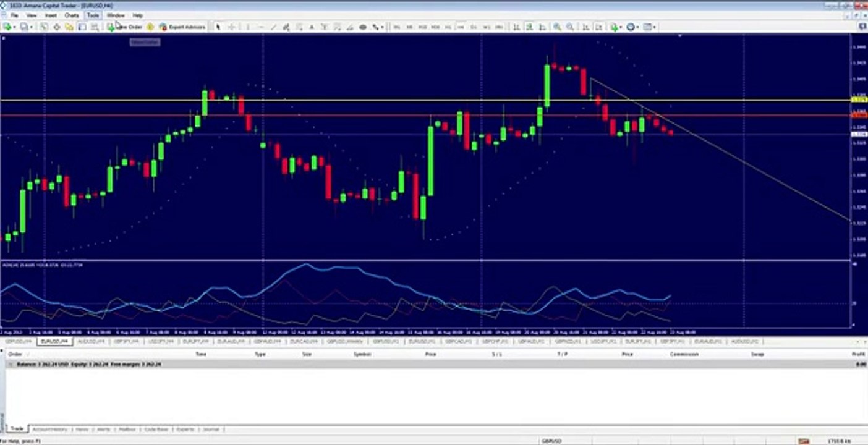Switch chart to H4 timeframe
Viewport: 868px width, 445px height.
pyautogui.click(x=461, y=27)
